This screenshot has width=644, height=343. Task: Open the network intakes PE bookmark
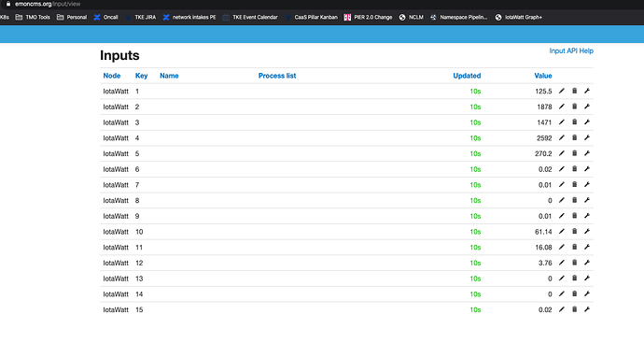tap(189, 17)
